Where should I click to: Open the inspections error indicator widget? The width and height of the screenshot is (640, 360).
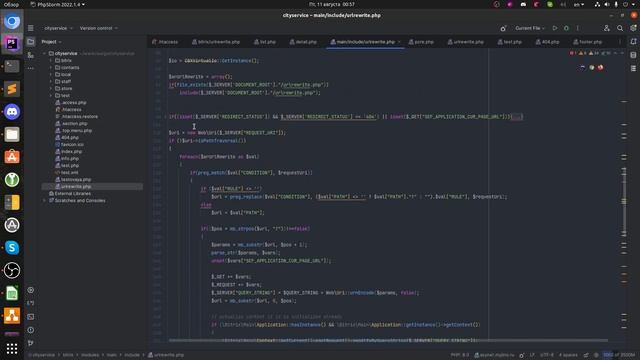pyautogui.click(x=591, y=53)
